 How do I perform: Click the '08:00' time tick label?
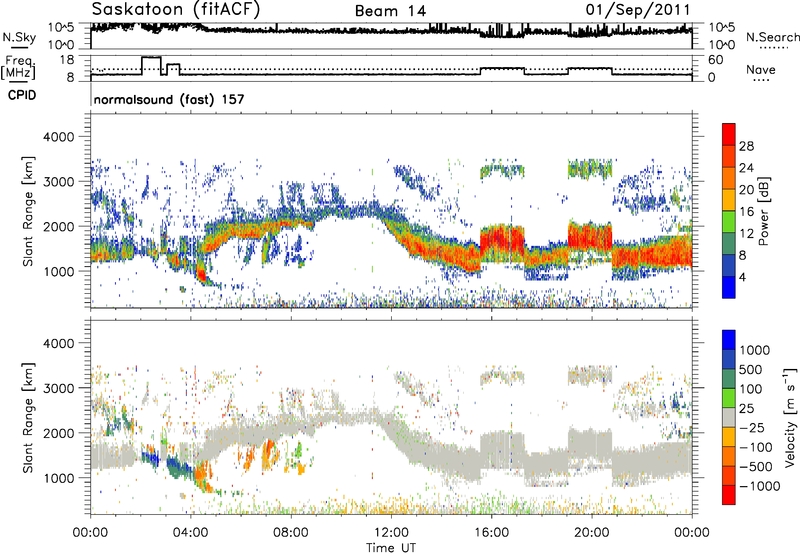290,533
